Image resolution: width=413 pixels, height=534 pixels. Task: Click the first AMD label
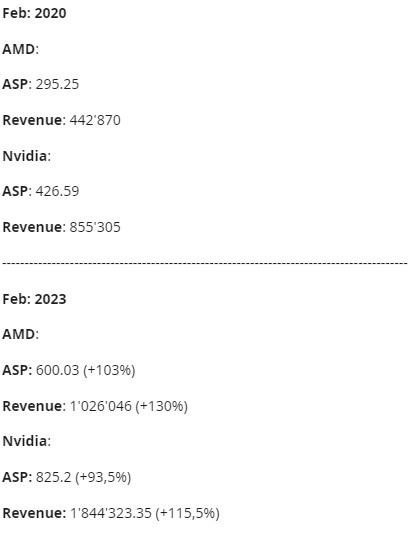coord(20,49)
